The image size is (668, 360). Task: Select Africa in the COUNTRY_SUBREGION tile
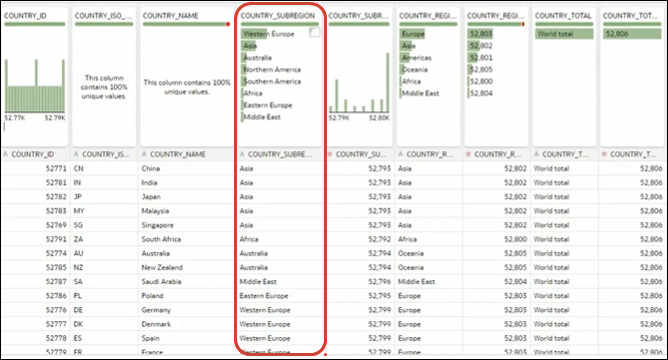click(x=253, y=93)
